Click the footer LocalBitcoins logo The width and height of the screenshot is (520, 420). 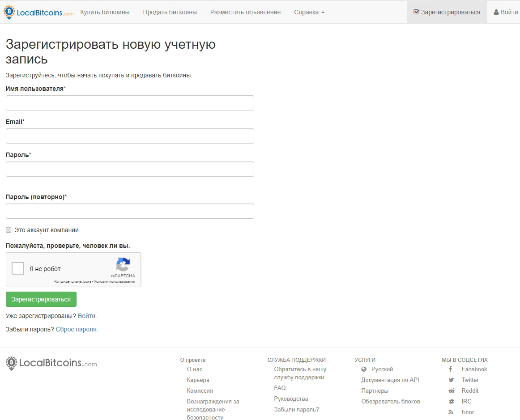point(51,363)
